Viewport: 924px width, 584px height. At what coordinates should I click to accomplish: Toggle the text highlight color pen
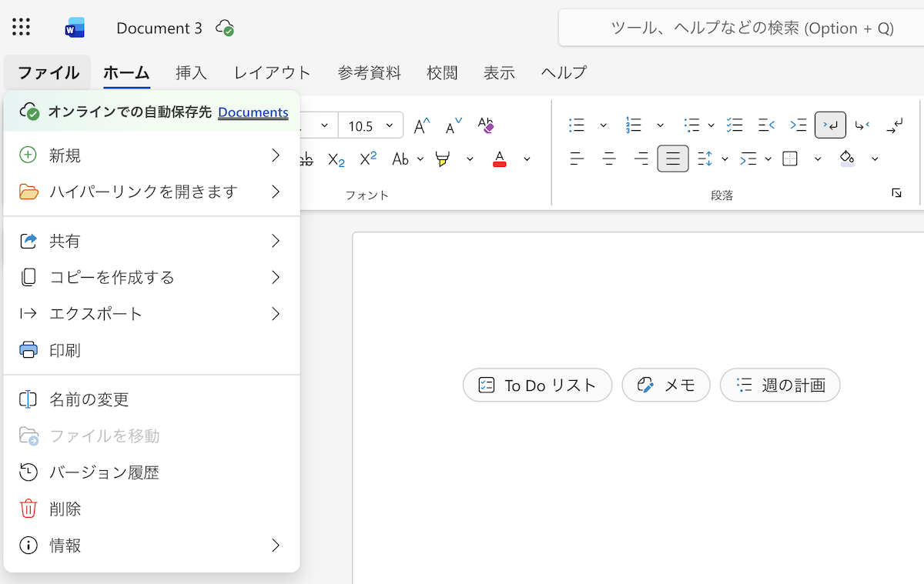click(x=442, y=159)
